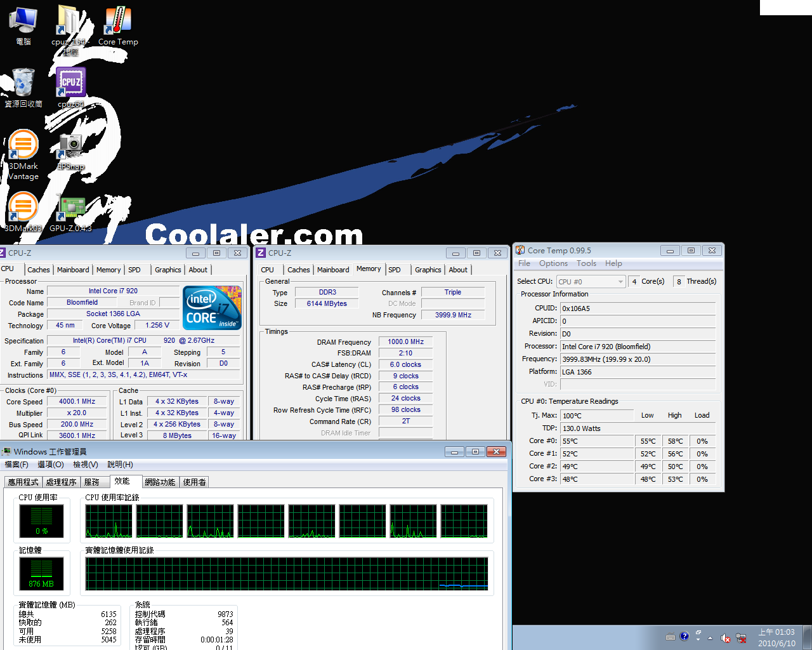The width and height of the screenshot is (812, 650).
Task: Open Task Manager 檔案(F) menu
Action: click(16, 465)
